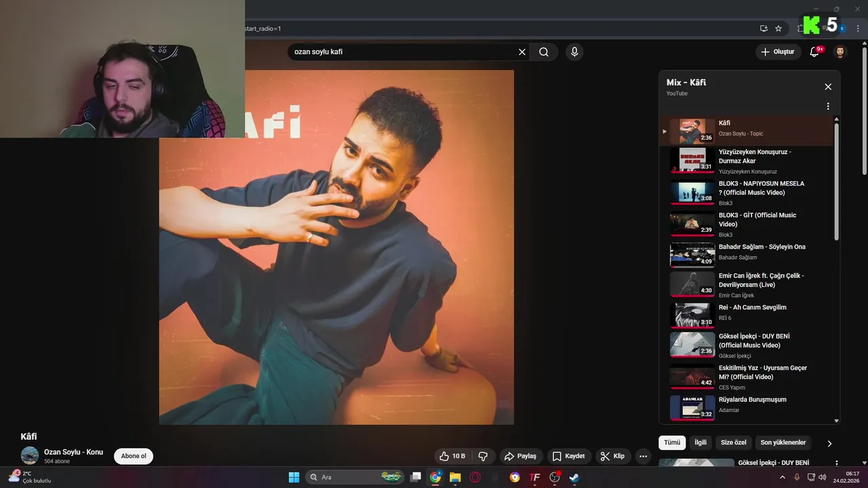Open the Mix playlist three-dot menu

(x=828, y=106)
